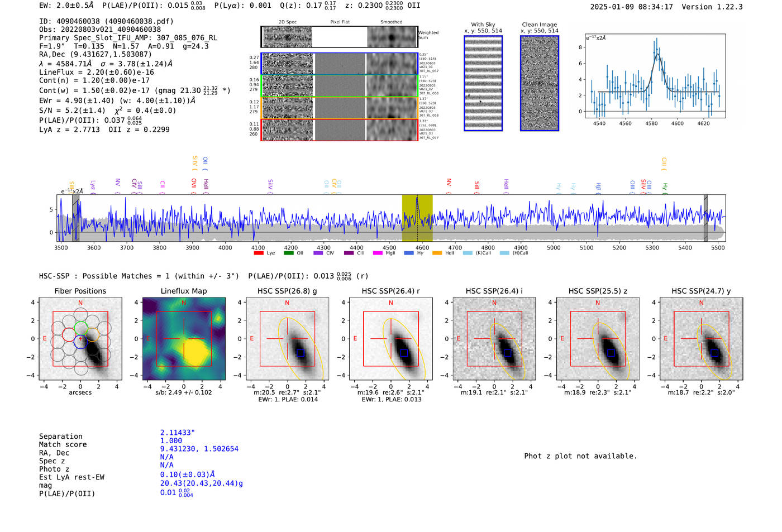
Task: Click the With Sky CCD cutout
Action: (483, 83)
